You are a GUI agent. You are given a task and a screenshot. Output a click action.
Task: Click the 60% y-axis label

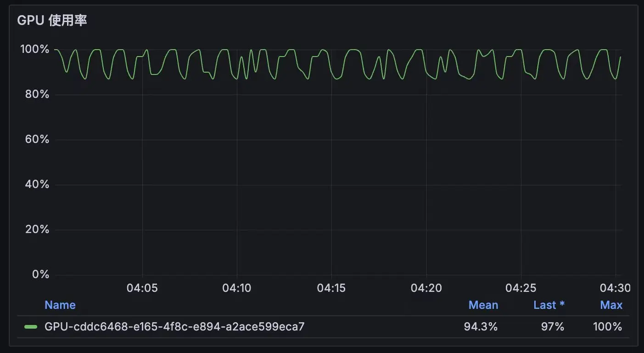tap(37, 139)
